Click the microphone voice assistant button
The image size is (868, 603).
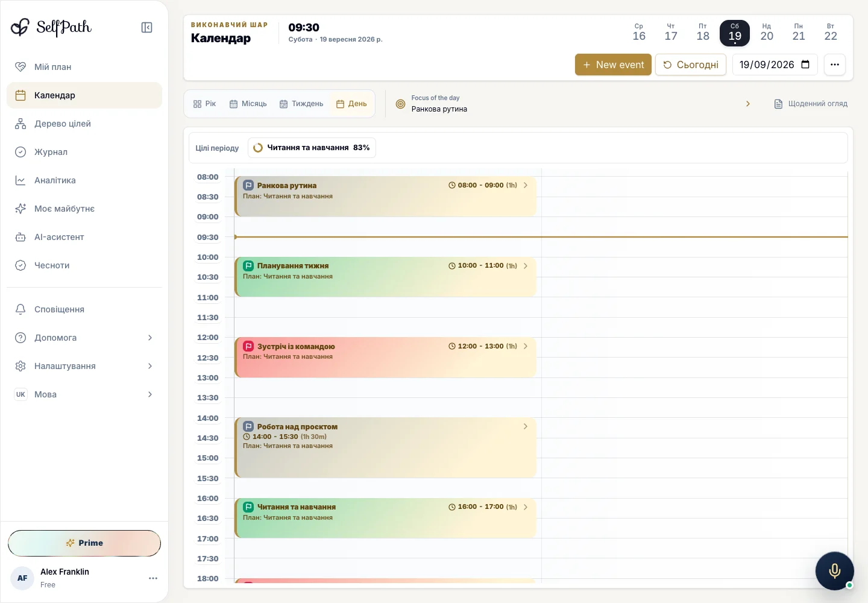point(834,570)
